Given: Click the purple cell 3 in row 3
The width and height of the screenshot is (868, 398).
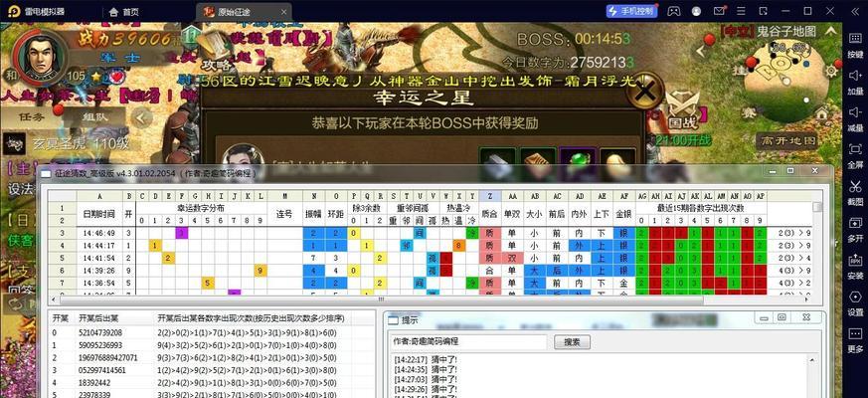Looking at the screenshot, I should [181, 233].
